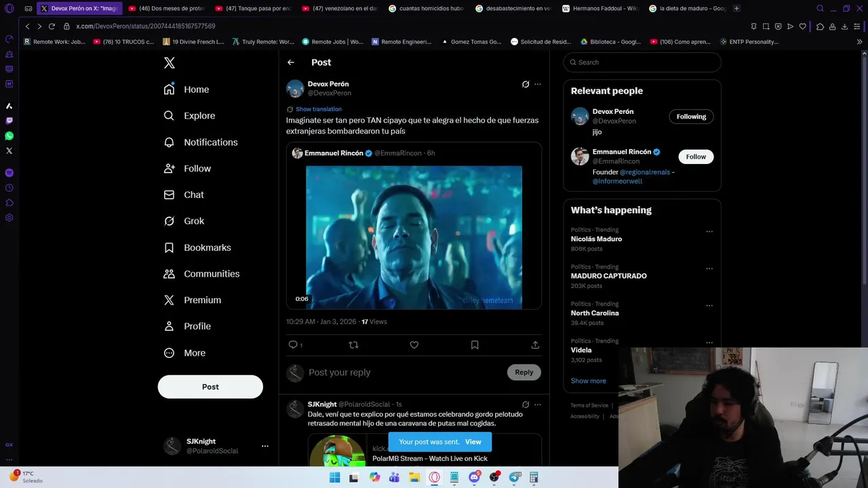Open Profile in sidebar

pos(187,326)
